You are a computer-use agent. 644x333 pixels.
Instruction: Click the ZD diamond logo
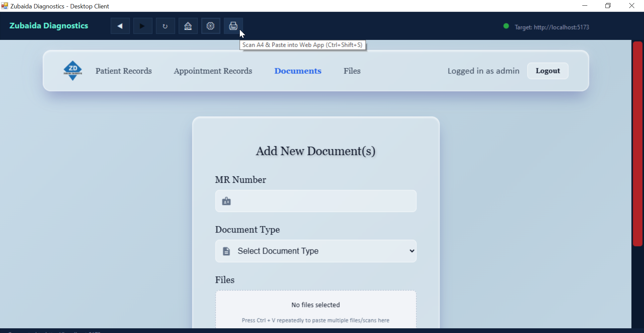pos(73,70)
